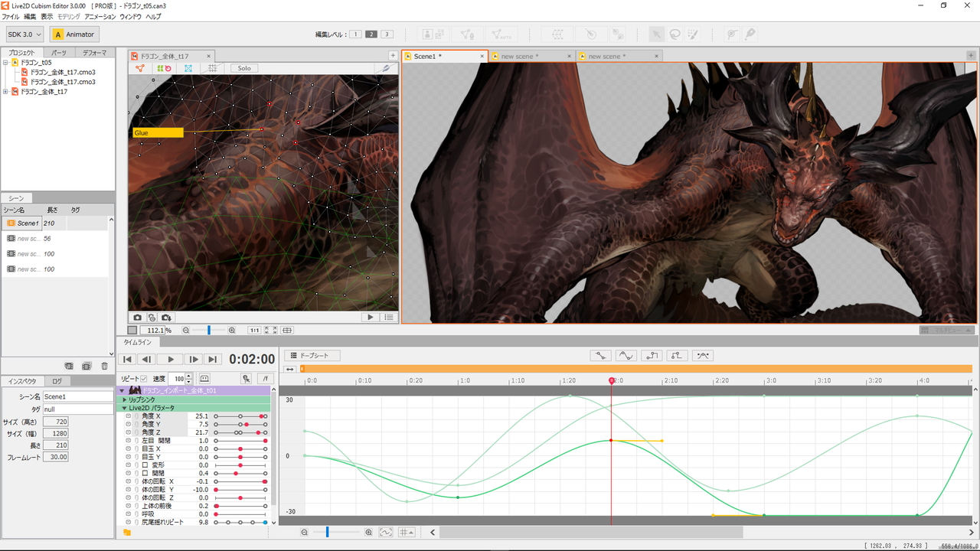Toggle visibility of 角度 X parameter track
Image resolution: width=980 pixels, height=551 pixels.
(x=128, y=416)
